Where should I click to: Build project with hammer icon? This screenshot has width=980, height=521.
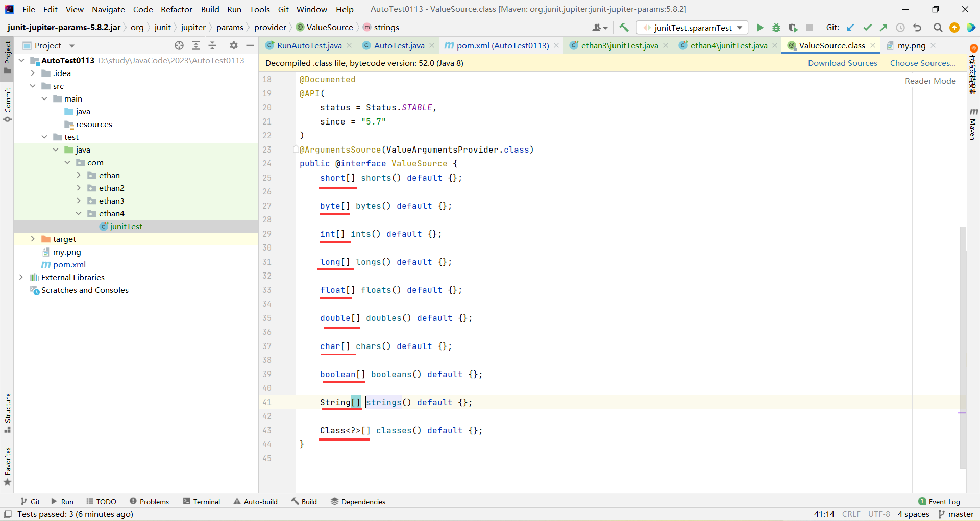[624, 28]
